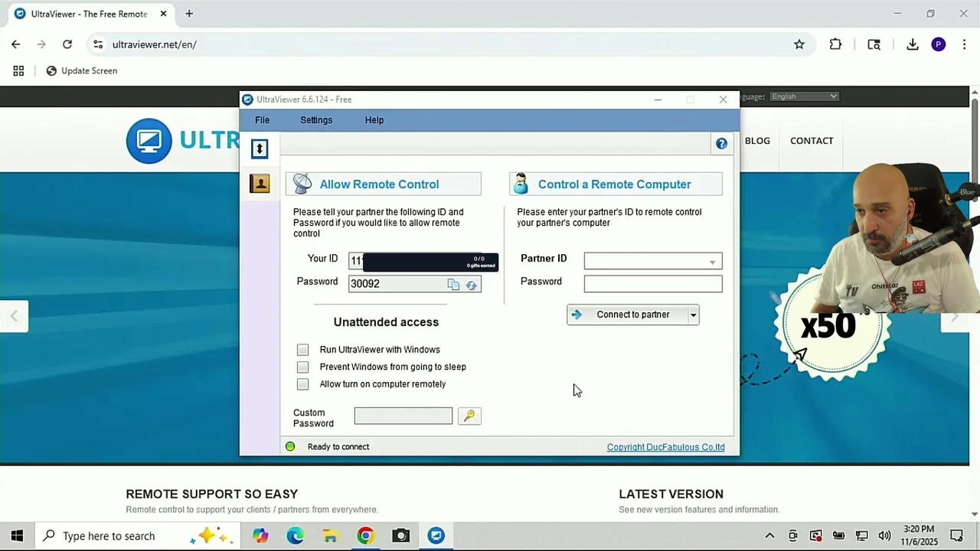980x551 pixels.
Task: Click the password value 30092
Action: tap(365, 284)
